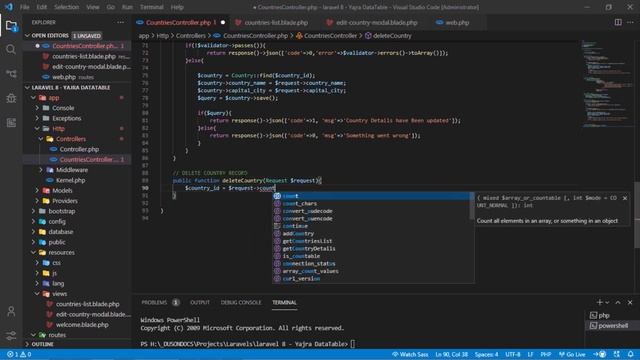Open Kernel.php in explorer tree

[78, 180]
